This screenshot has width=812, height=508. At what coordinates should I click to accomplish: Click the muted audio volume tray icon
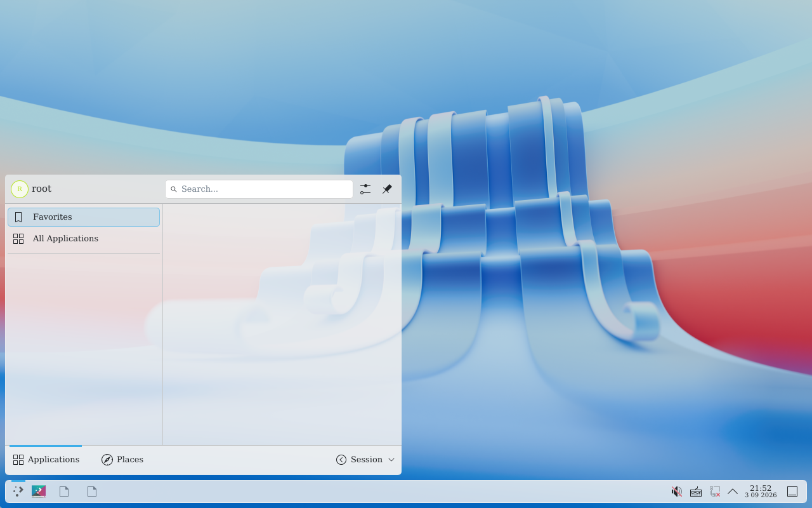677,491
